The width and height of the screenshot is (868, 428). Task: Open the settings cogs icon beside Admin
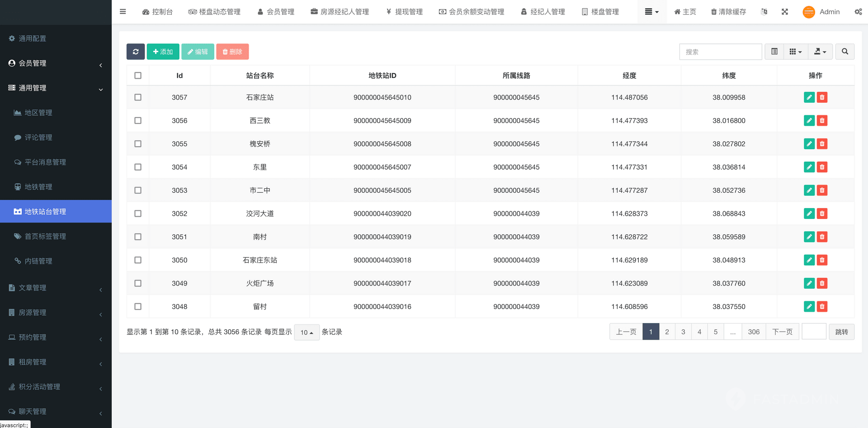tap(858, 12)
